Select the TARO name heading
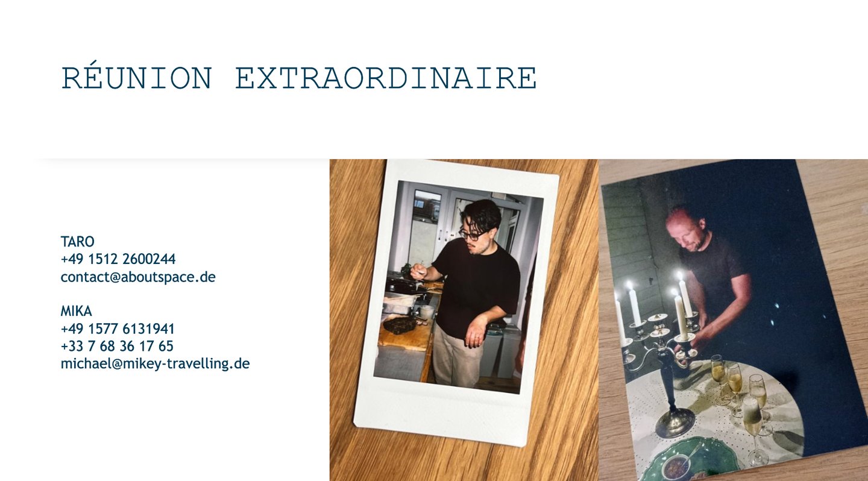Screen dimensions: 868x481 click(77, 242)
